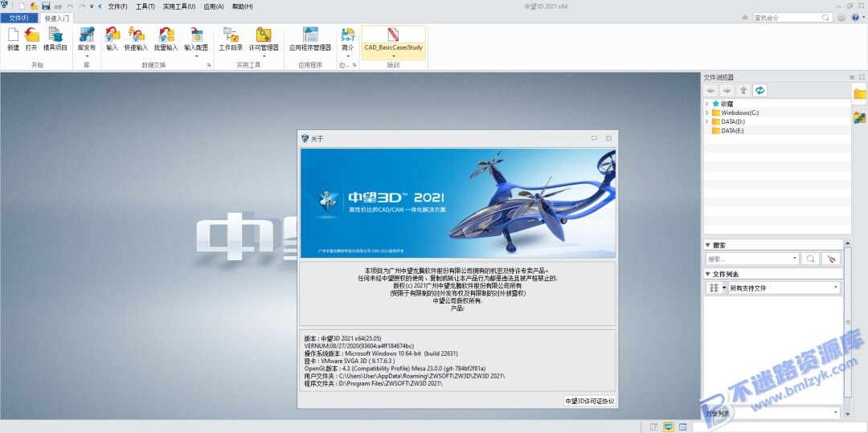
Task: Open the 文件(F) menu in the menu bar
Action: coord(117,6)
